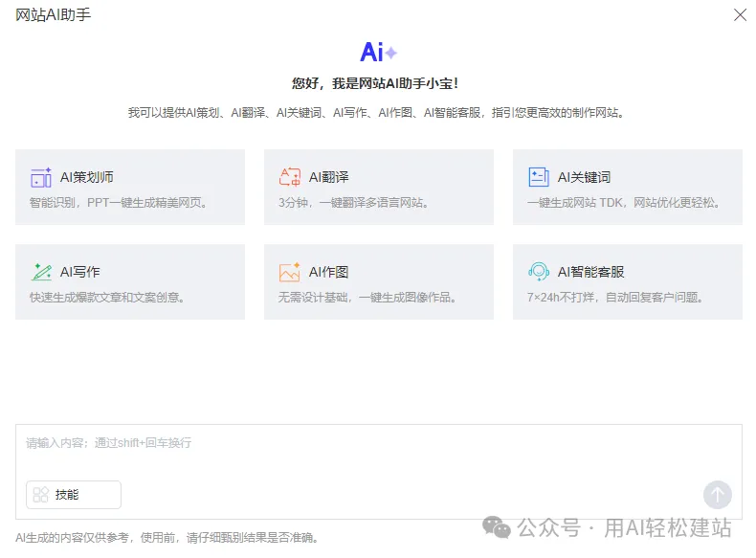Click the send arrow button

(x=717, y=495)
